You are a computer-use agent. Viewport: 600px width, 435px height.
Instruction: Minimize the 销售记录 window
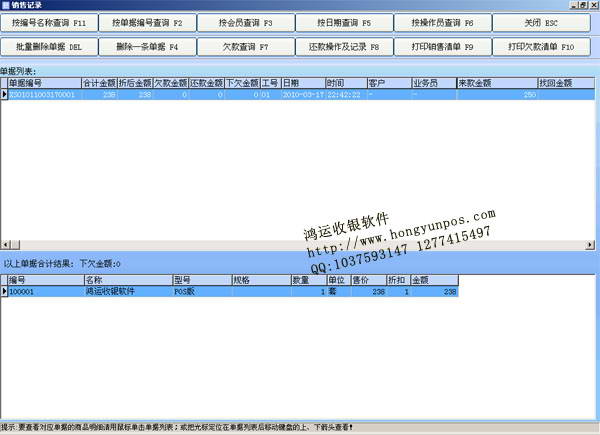point(574,5)
